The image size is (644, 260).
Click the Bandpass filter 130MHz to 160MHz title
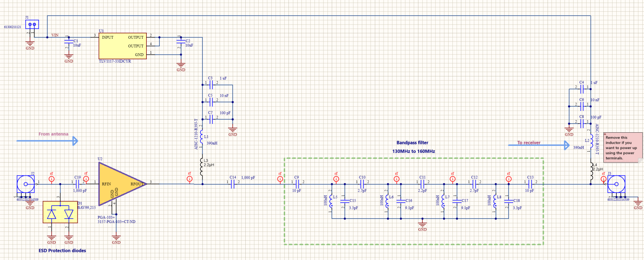[413, 146]
